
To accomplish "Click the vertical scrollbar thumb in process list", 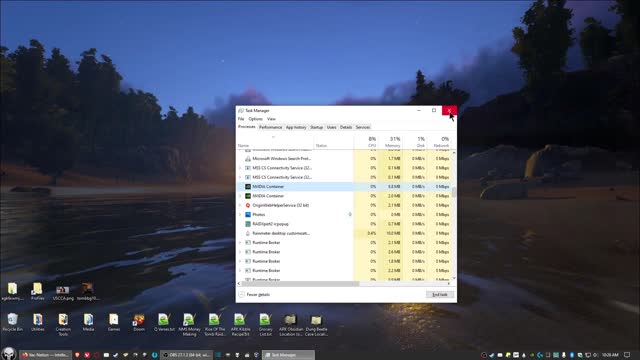I will pyautogui.click(x=454, y=192).
